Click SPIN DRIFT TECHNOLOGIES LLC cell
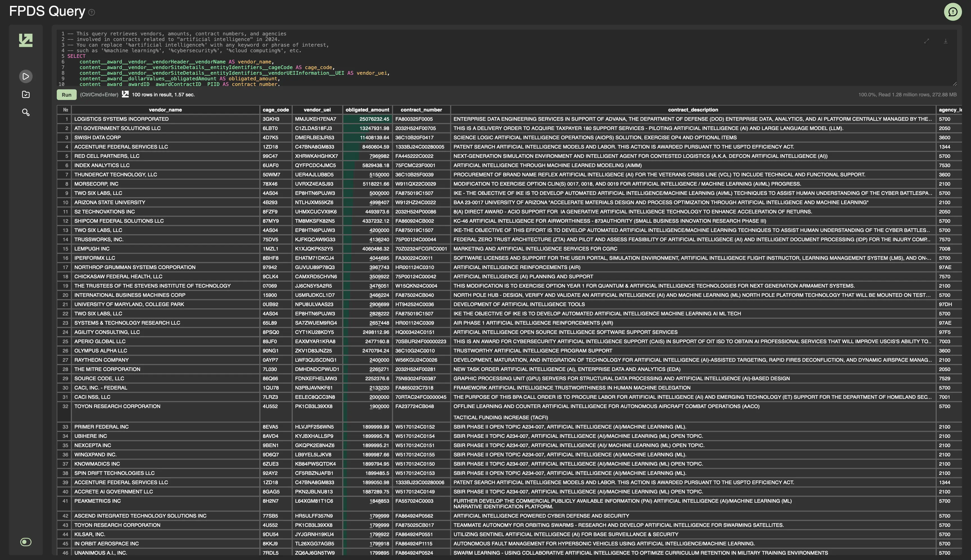Image resolution: width=971 pixels, height=560 pixels. [x=165, y=473]
